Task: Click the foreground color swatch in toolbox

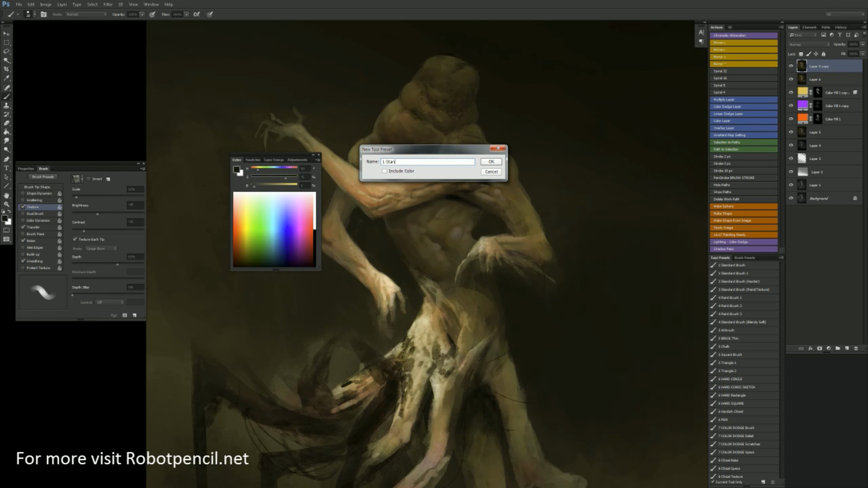Action: point(5,219)
